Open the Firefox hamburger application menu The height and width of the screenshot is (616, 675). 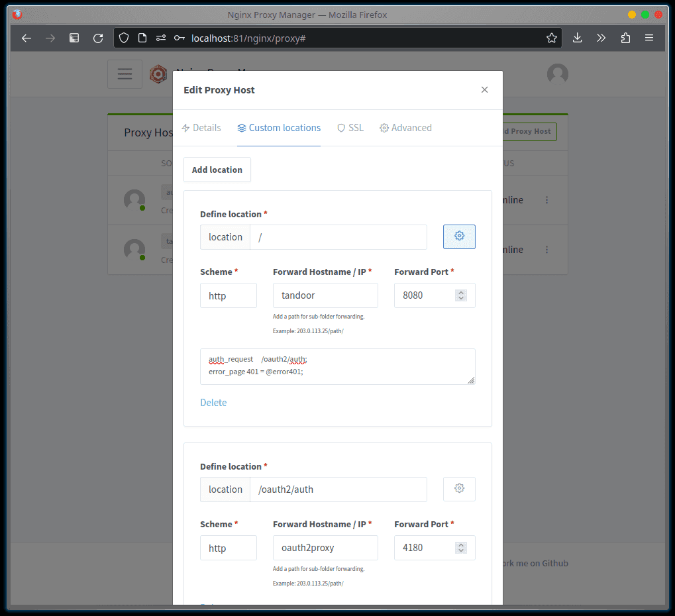coord(649,38)
